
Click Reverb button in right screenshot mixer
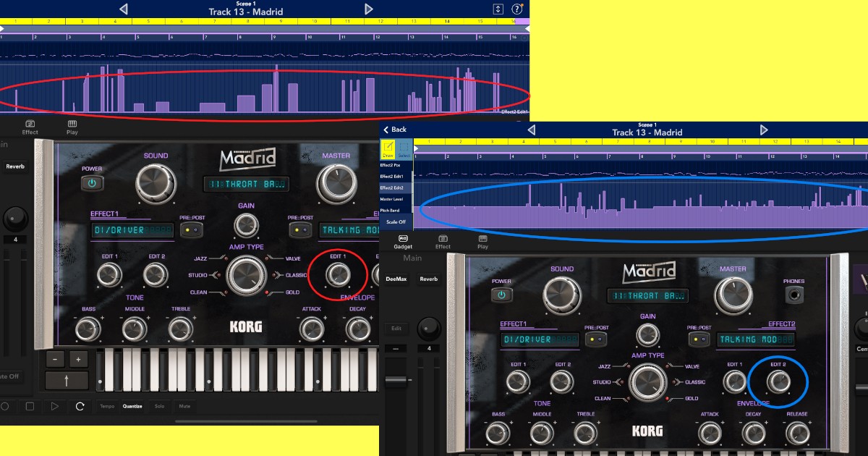click(428, 279)
